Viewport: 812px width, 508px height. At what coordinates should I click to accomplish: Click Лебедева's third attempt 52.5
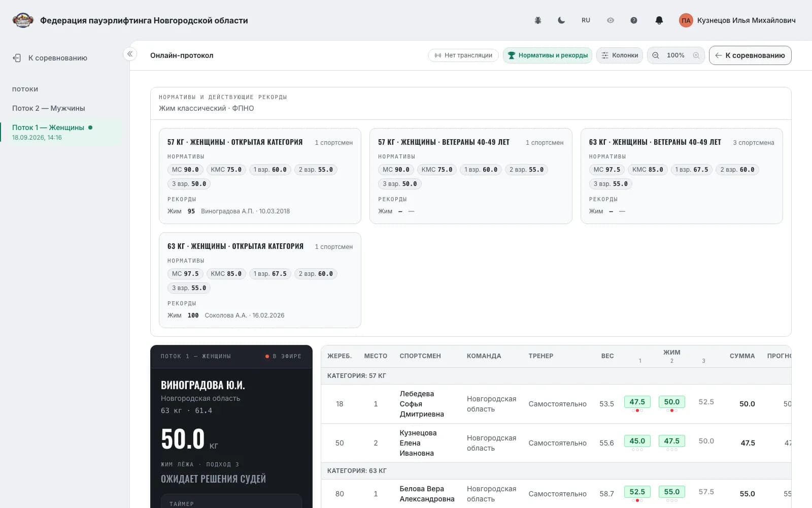tap(706, 402)
